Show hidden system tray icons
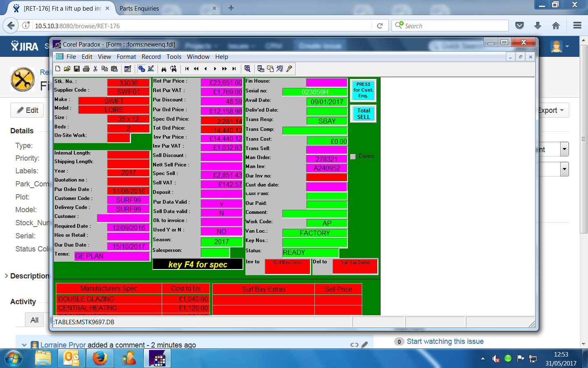Screen dimensions: 588x368 click(x=483, y=359)
